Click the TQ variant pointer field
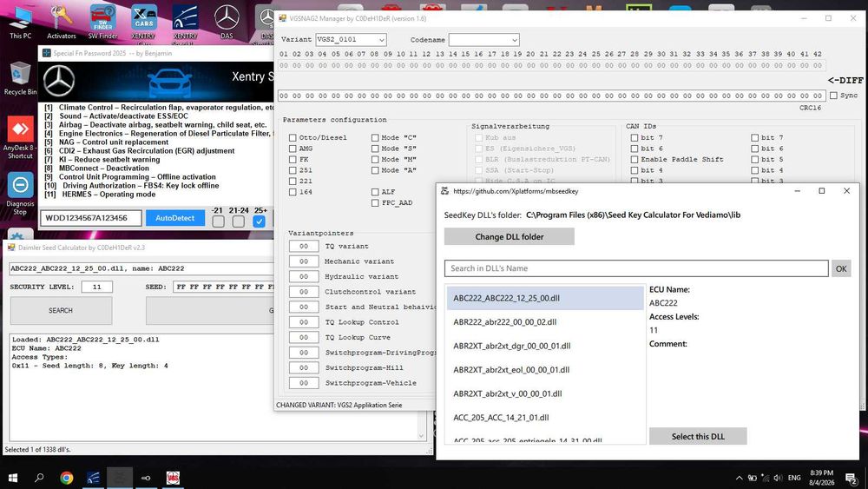The width and height of the screenshot is (868, 489). tap(304, 246)
